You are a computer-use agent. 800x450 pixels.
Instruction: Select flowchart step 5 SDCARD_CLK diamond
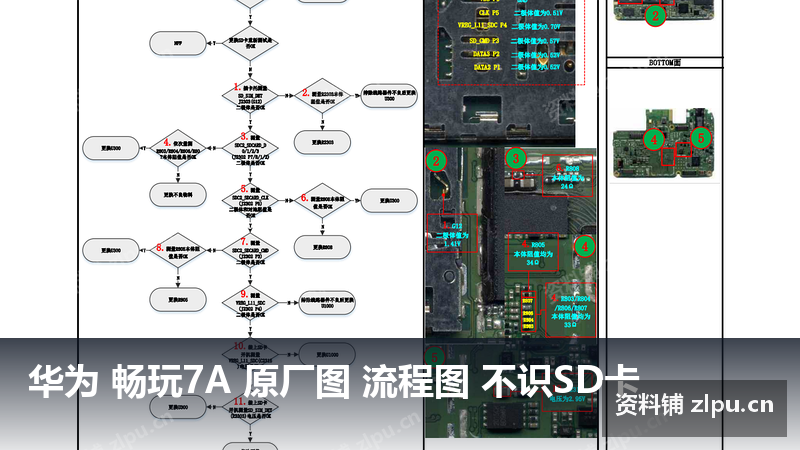(250, 201)
